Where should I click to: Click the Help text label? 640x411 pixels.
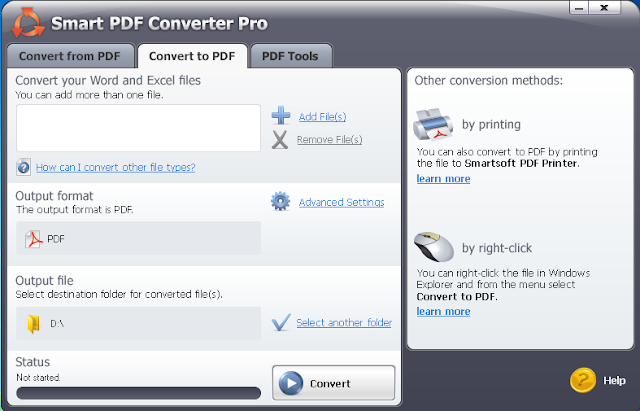(614, 380)
